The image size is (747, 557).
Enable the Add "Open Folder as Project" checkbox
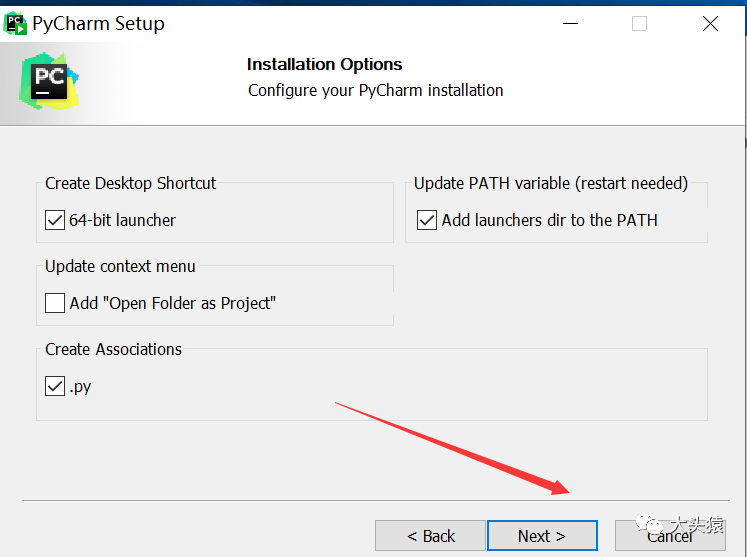[55, 303]
